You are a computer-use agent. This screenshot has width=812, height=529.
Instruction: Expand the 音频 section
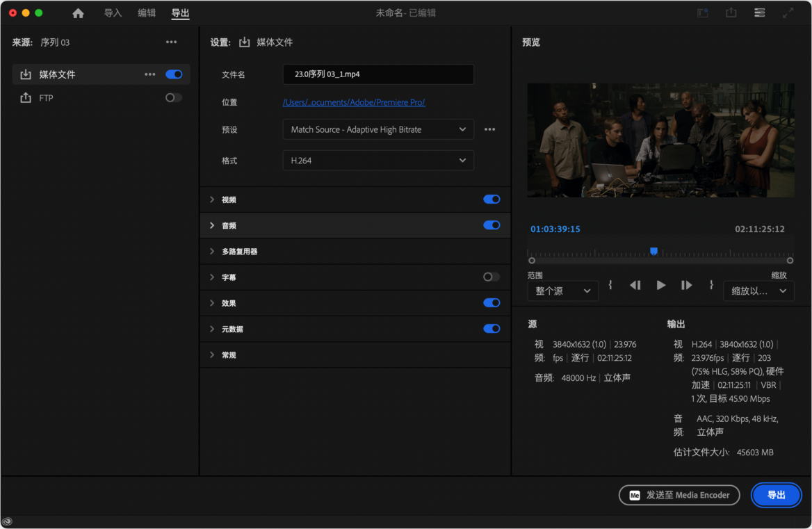(212, 225)
